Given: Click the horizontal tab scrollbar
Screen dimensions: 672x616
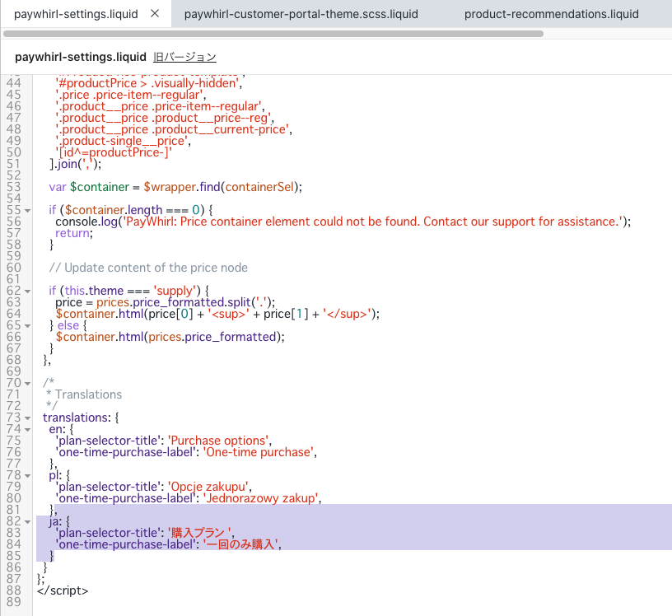Looking at the screenshot, I should point(273,34).
